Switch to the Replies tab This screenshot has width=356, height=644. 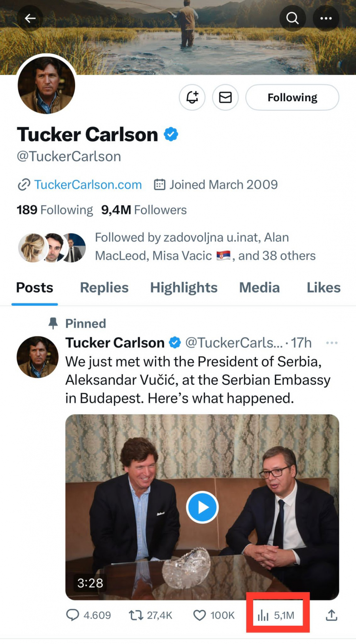(x=104, y=288)
